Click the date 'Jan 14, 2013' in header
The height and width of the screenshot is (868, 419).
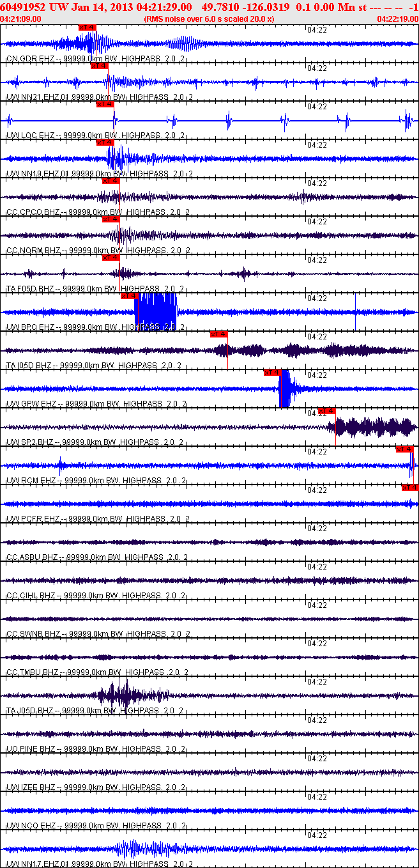pyautogui.click(x=102, y=7)
